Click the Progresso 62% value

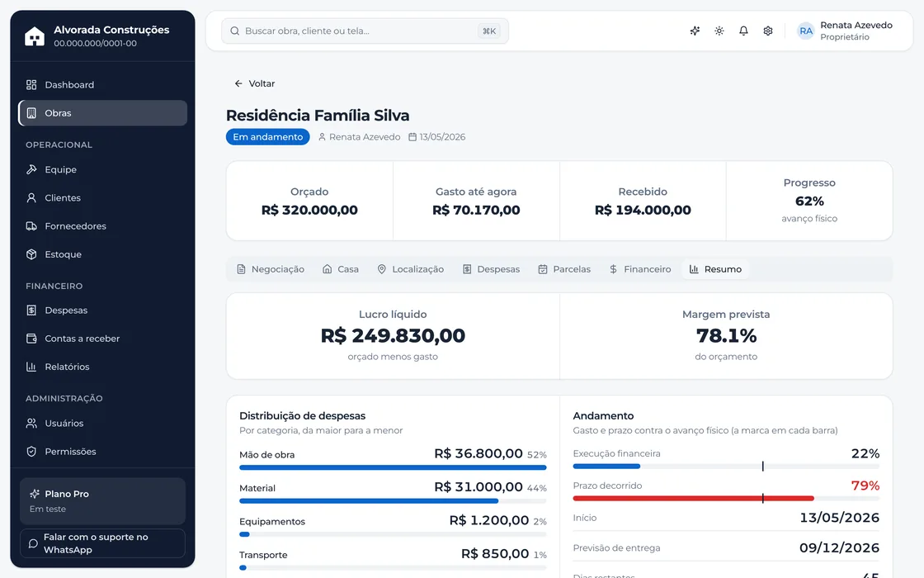[x=809, y=201]
